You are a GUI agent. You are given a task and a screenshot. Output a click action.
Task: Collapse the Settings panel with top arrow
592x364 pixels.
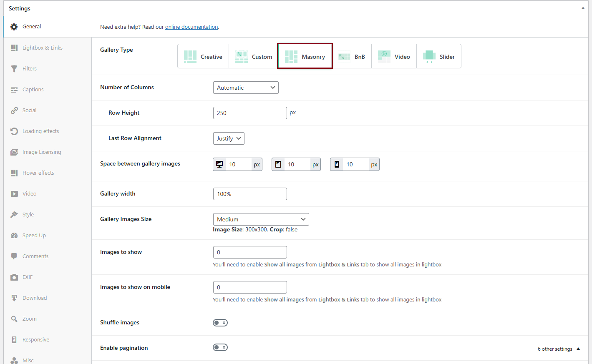click(583, 8)
